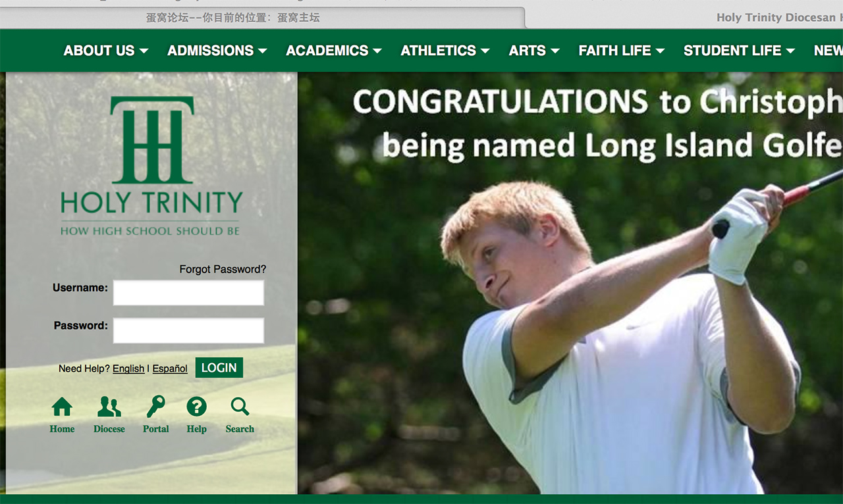Click the Search magnifier icon
The height and width of the screenshot is (504, 843).
coord(240,407)
